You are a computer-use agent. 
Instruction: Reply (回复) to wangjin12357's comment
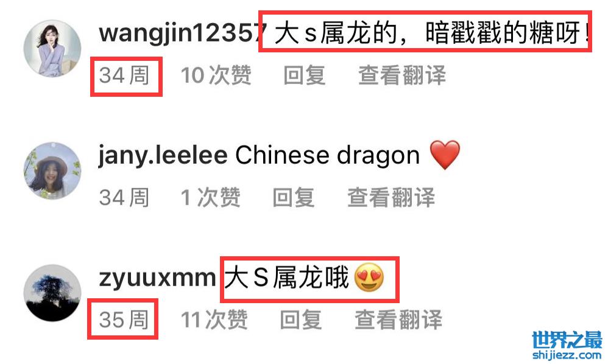pyautogui.click(x=304, y=75)
